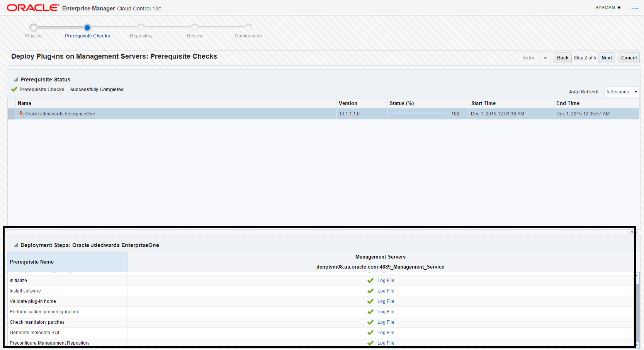644x350 pixels.
Task: Jump to the Confirmation step
Action: 248,28
